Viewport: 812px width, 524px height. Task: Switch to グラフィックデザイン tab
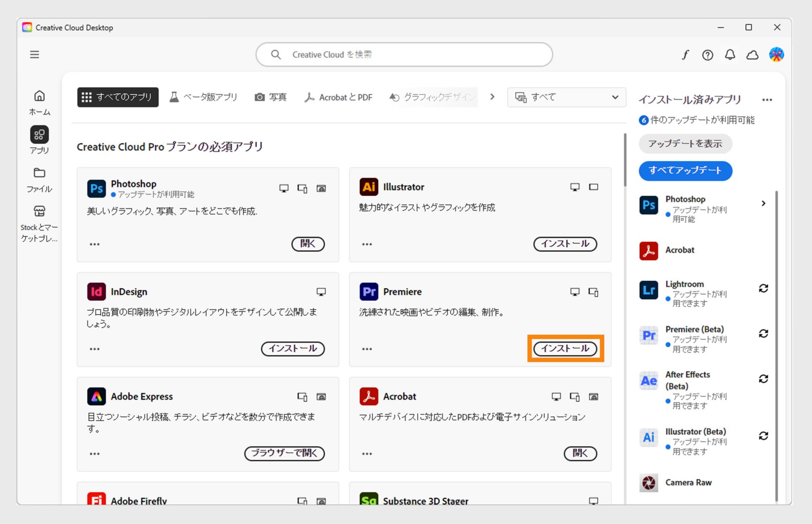(433, 97)
